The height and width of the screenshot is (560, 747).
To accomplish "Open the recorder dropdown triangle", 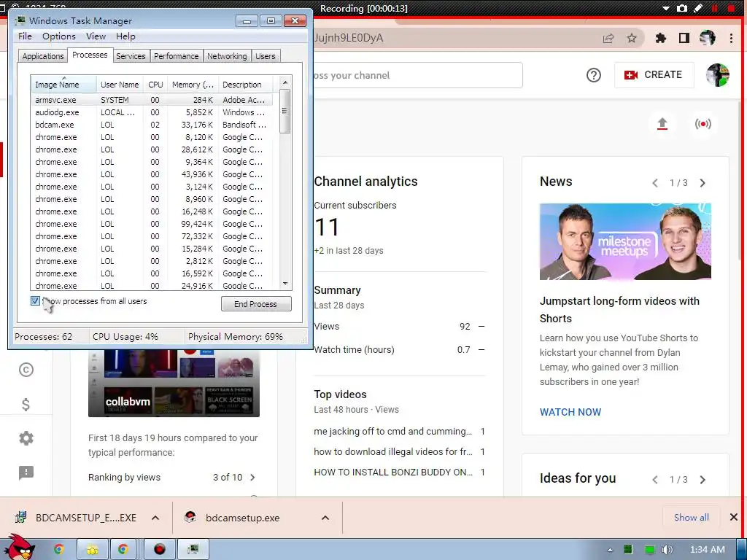I will (x=666, y=9).
